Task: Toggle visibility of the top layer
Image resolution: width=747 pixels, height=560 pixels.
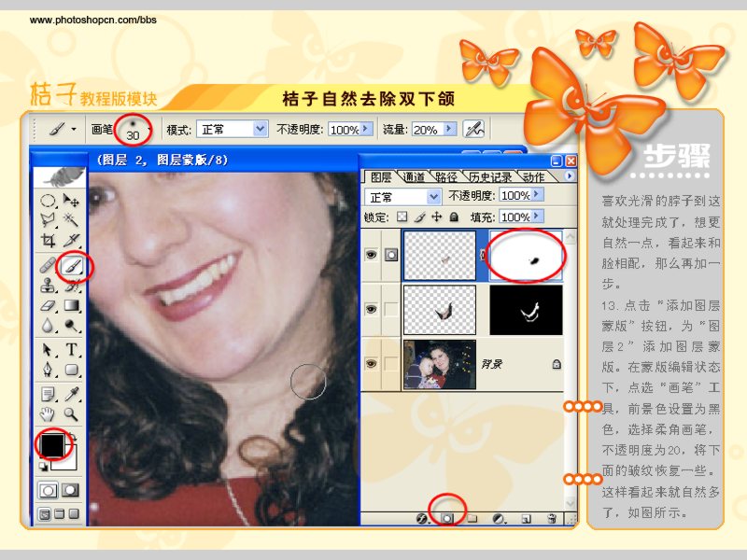Action: 371,255
